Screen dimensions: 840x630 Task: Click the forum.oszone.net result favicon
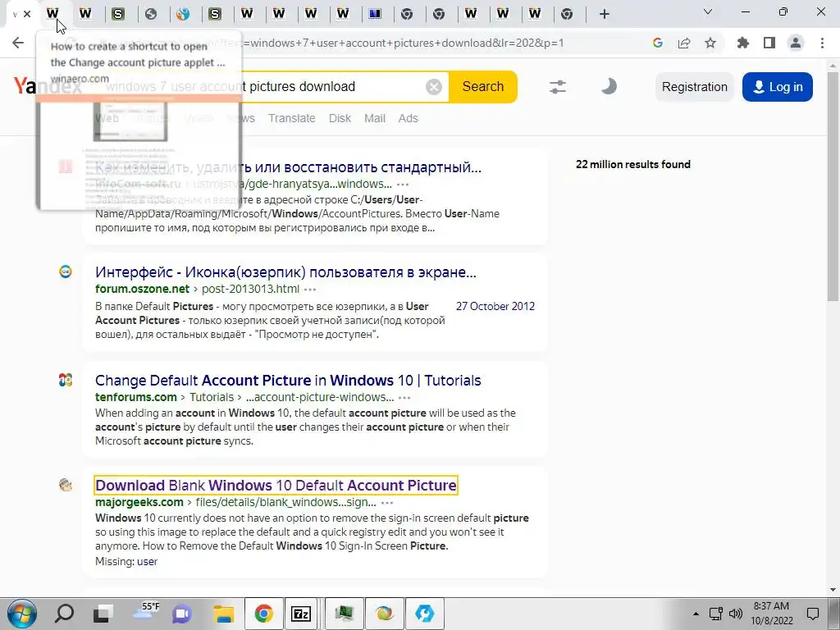pos(66,272)
